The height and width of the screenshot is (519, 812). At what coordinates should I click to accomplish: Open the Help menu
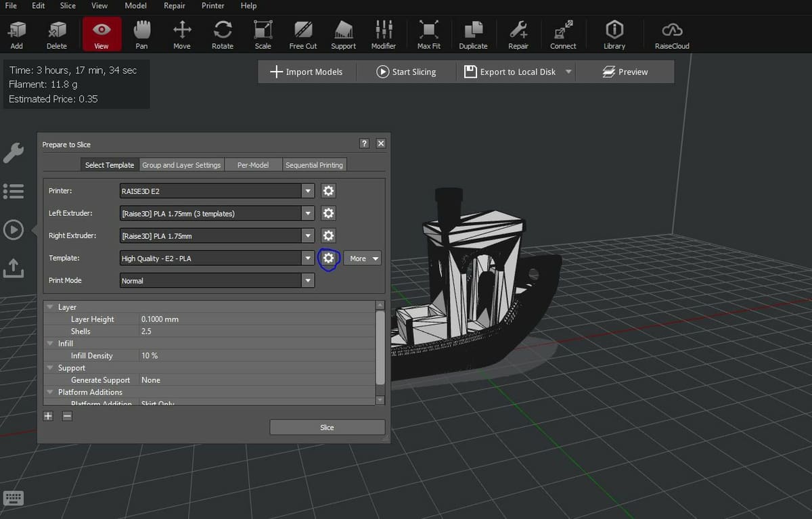tap(248, 5)
